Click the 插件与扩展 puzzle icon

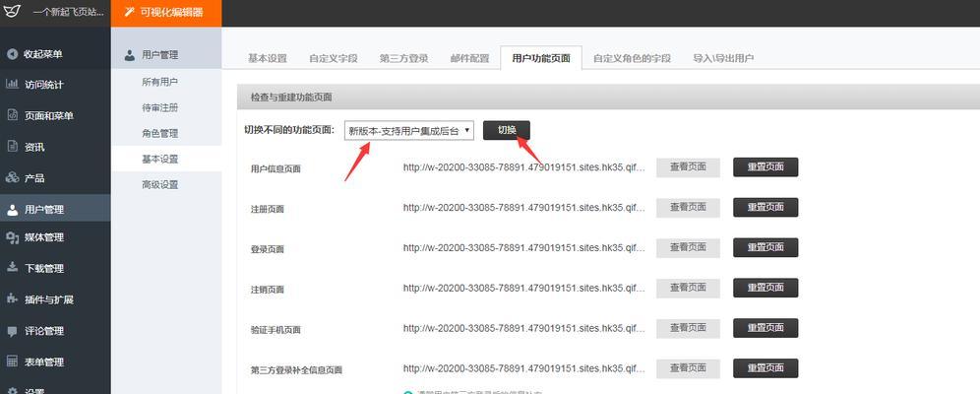point(12,298)
